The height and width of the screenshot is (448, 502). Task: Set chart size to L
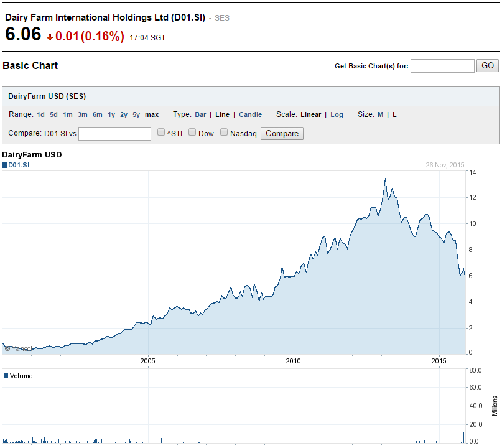tap(394, 114)
